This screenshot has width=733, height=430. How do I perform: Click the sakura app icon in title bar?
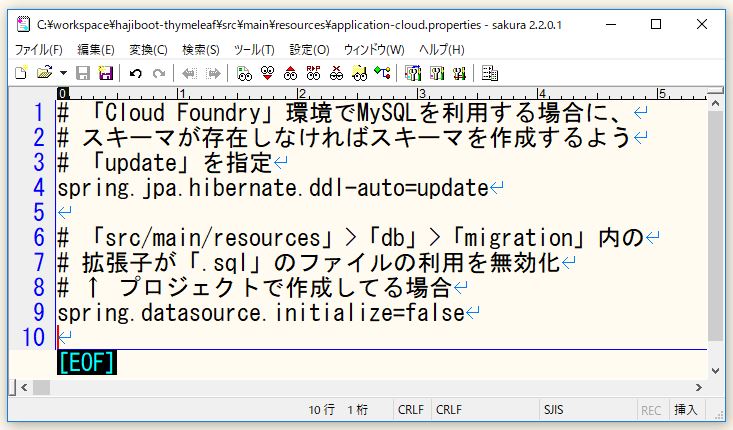23,24
